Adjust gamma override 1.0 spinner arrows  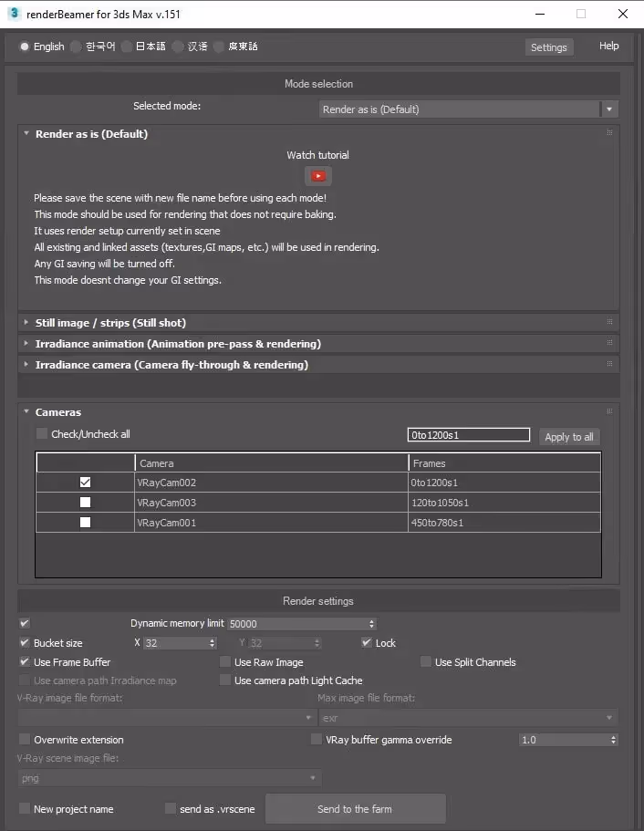[613, 740]
